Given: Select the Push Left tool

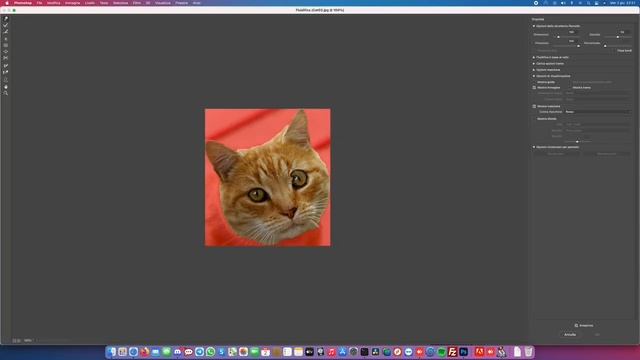Looking at the screenshot, I should tap(6, 58).
